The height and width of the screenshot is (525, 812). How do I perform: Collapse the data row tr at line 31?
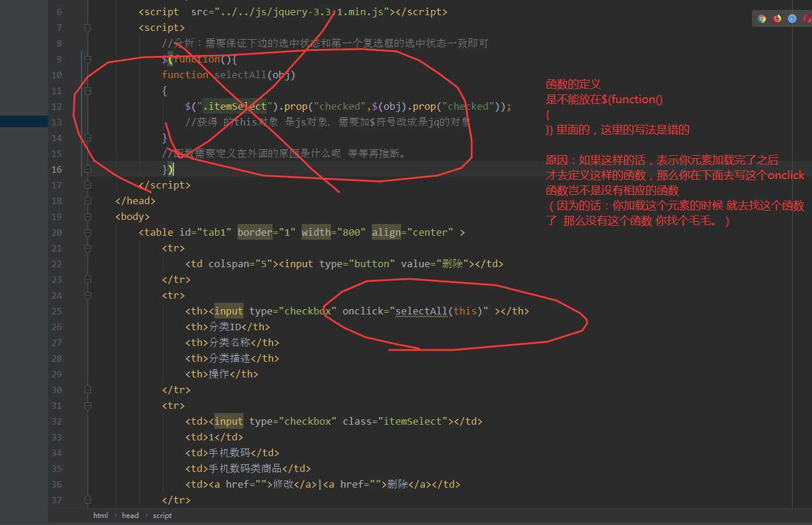88,405
